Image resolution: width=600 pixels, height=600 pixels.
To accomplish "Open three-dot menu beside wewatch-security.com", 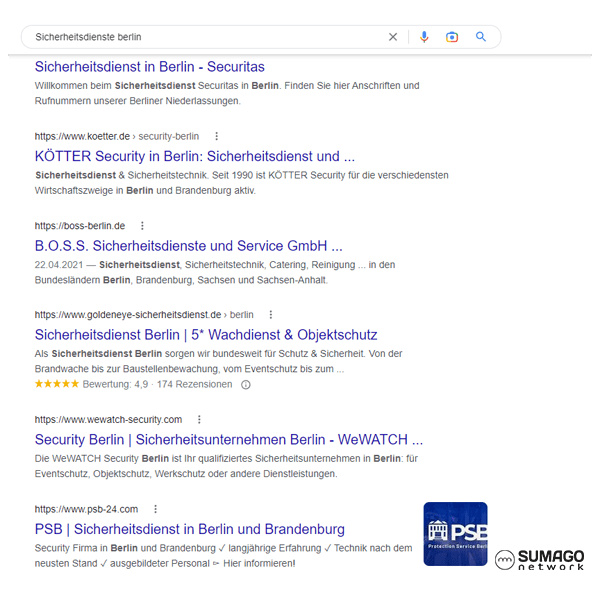I will tap(199, 419).
